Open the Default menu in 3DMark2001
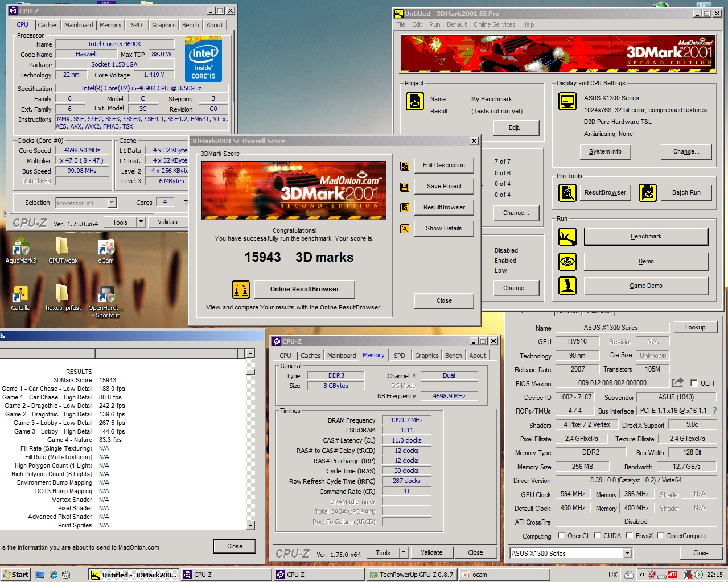728x582 pixels. tap(456, 24)
